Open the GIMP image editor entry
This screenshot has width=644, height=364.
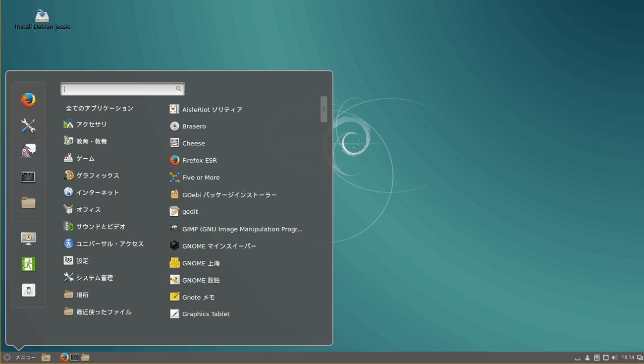pyautogui.click(x=241, y=229)
